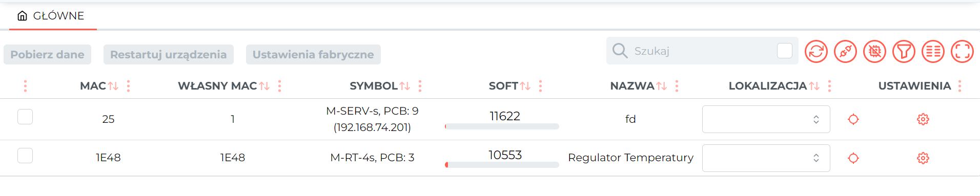
Task: Switch to the GŁÓWNE tab
Action: coord(51,16)
